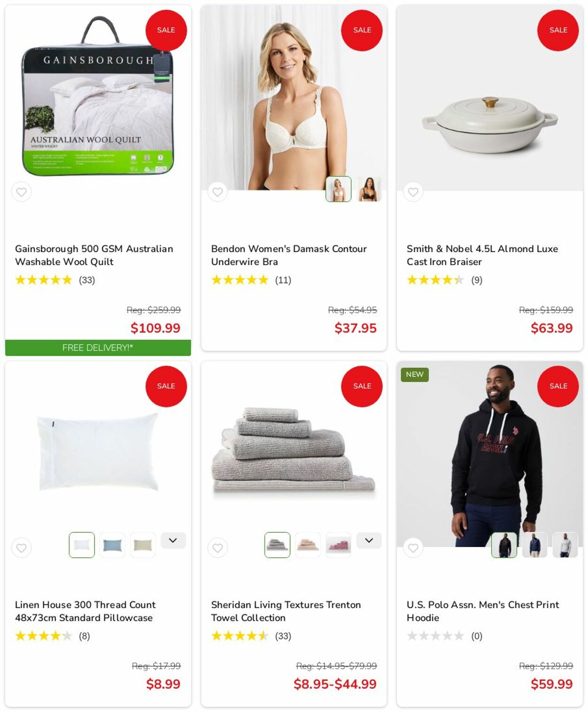
Task: Wishlist the Sheridan Trenton Towel Collection
Action: (x=217, y=548)
